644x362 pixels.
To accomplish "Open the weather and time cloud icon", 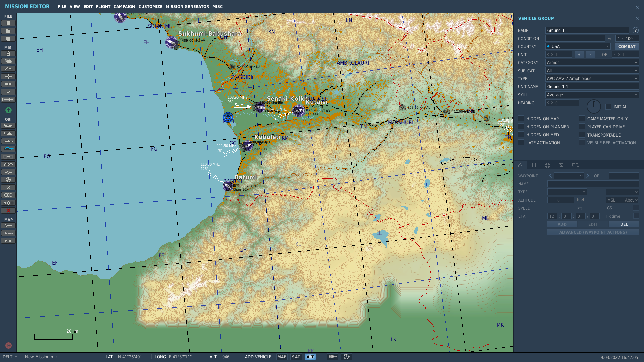I will coord(8,61).
